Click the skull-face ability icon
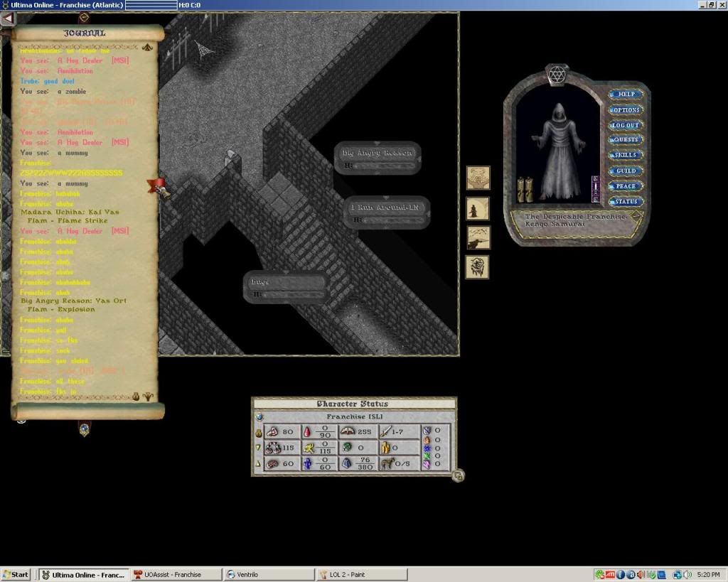 [477, 267]
